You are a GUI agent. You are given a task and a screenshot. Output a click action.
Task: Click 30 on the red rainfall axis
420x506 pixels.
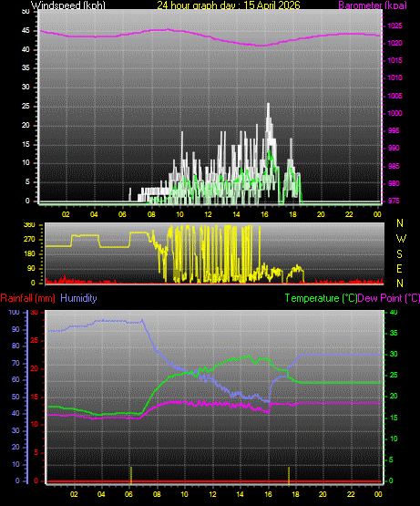[35, 312]
